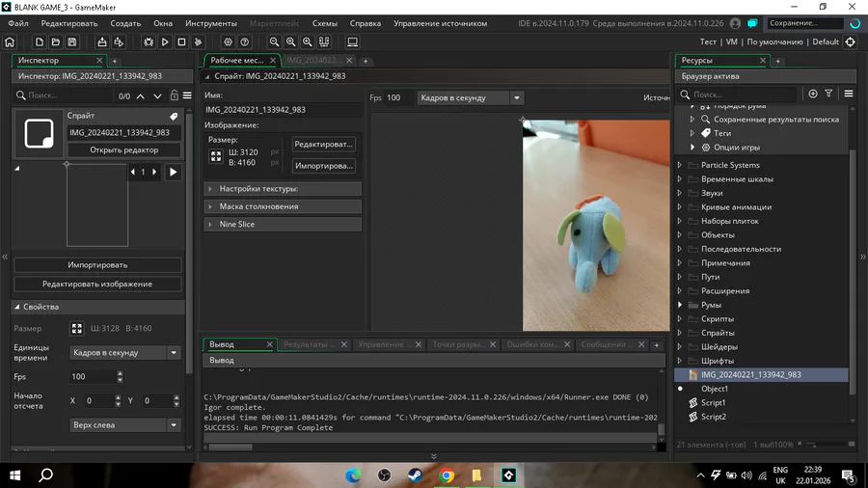The image size is (868, 488).
Task: Go to the Home start page icon
Action: 10,42
